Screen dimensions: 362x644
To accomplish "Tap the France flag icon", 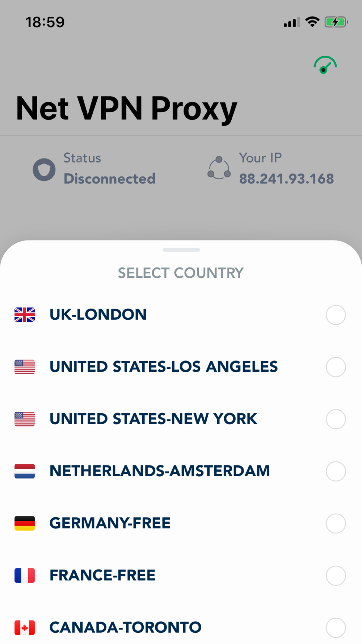I will (25, 576).
